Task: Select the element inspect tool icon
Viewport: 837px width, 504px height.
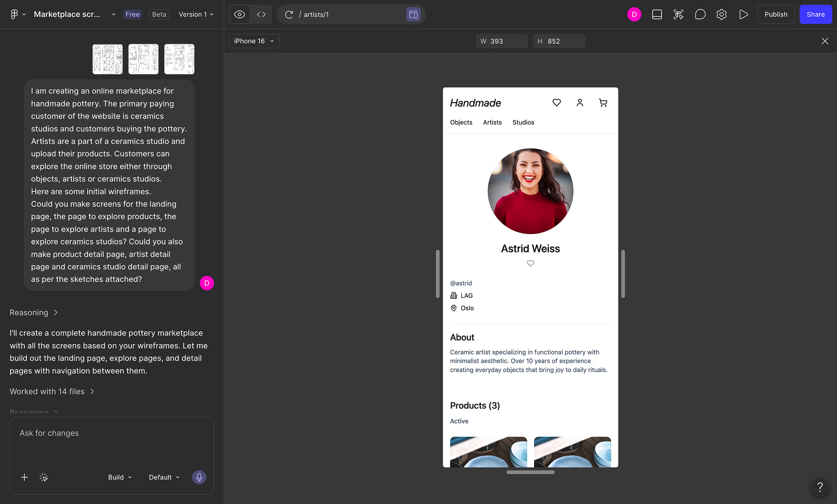Action: click(x=679, y=14)
